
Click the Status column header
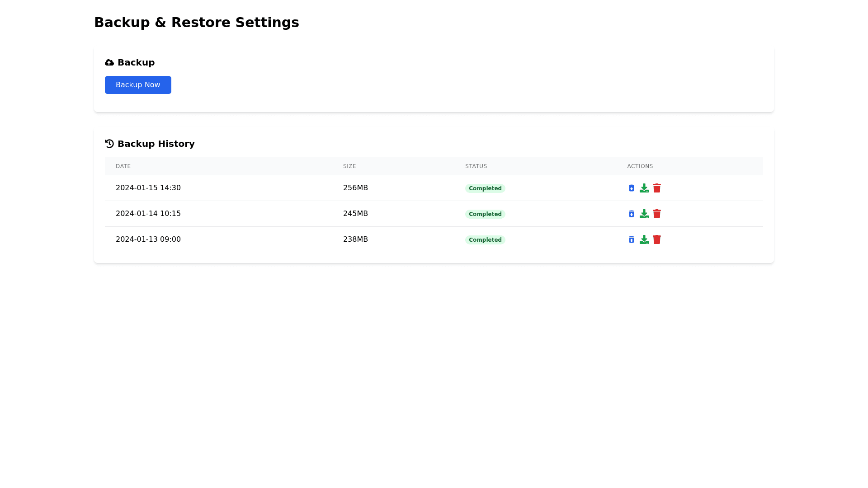click(x=476, y=166)
